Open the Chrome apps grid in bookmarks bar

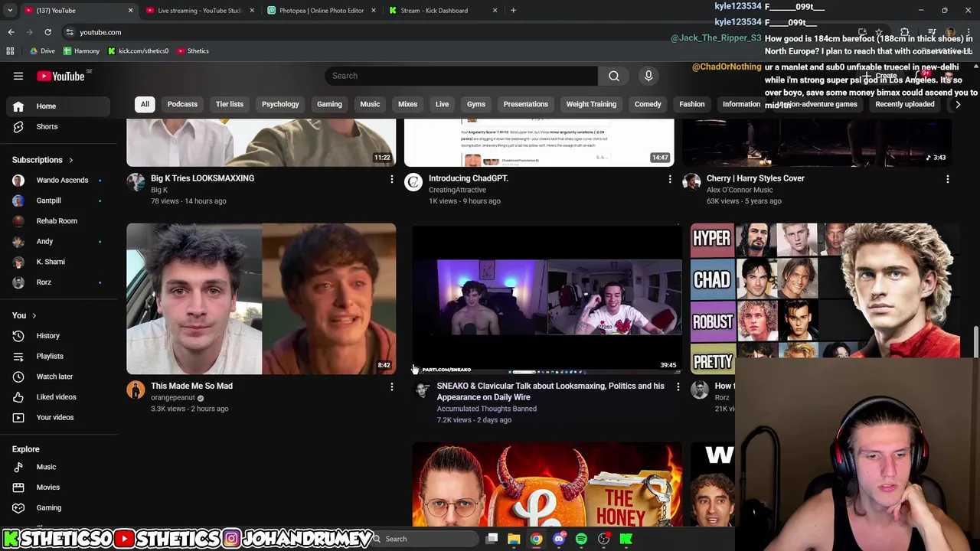coord(10,51)
